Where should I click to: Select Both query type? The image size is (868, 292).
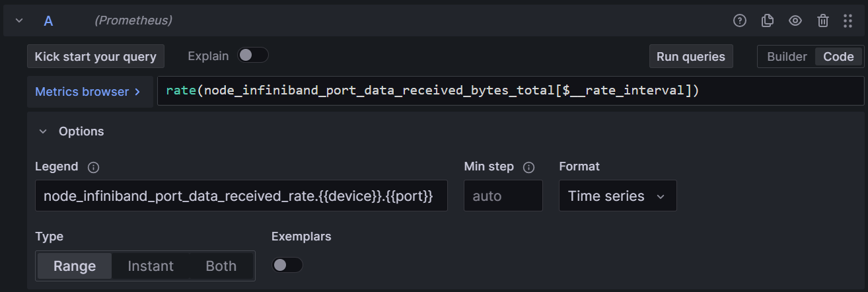point(221,266)
